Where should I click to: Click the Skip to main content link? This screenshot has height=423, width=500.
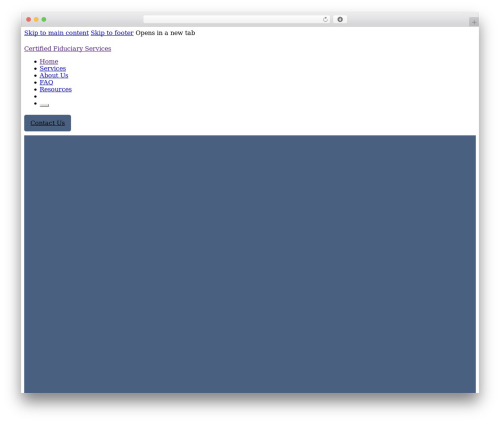pyautogui.click(x=56, y=33)
